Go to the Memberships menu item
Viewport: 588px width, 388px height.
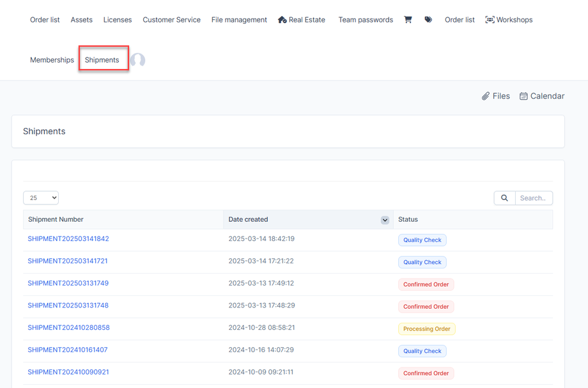coord(52,60)
